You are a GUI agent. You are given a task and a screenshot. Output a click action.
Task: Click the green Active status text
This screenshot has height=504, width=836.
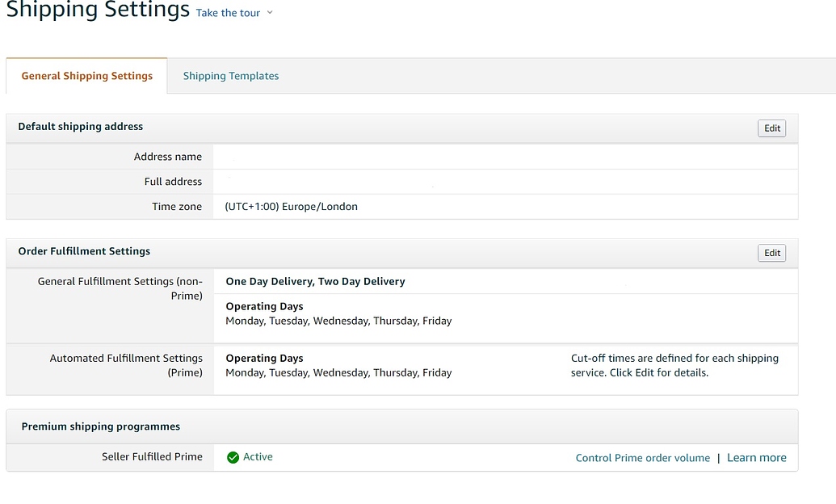coord(258,457)
